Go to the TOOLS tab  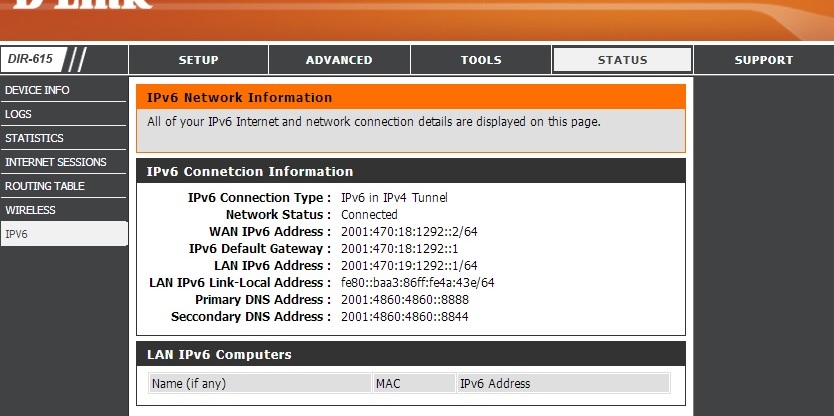coord(481,60)
